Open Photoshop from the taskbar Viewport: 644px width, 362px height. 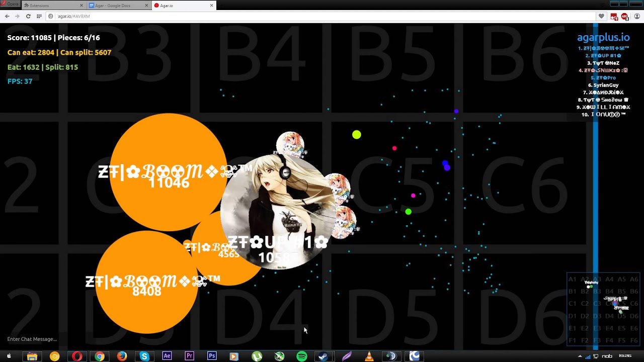click(212, 356)
